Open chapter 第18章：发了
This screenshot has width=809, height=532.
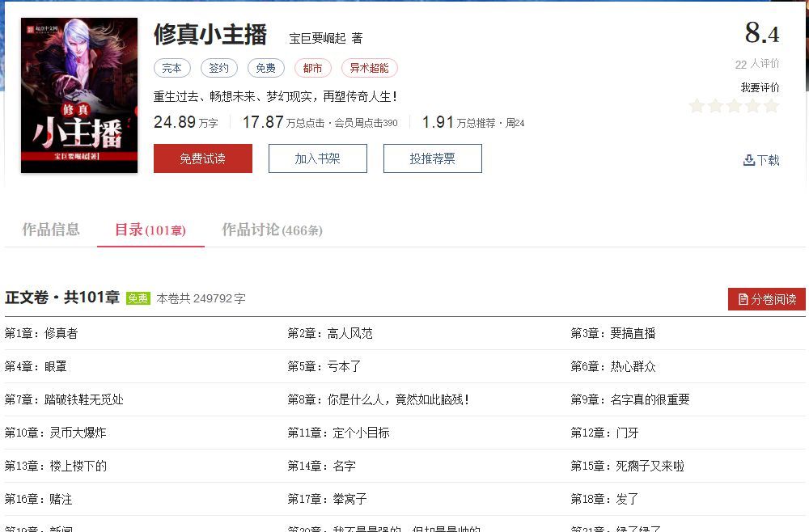604,499
